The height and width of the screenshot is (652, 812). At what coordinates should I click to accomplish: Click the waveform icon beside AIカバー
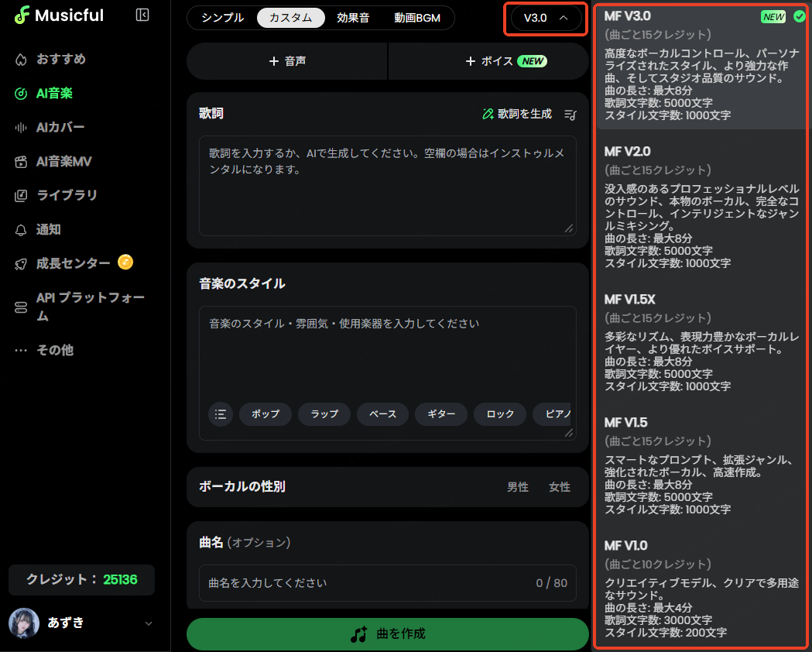pyautogui.click(x=21, y=128)
